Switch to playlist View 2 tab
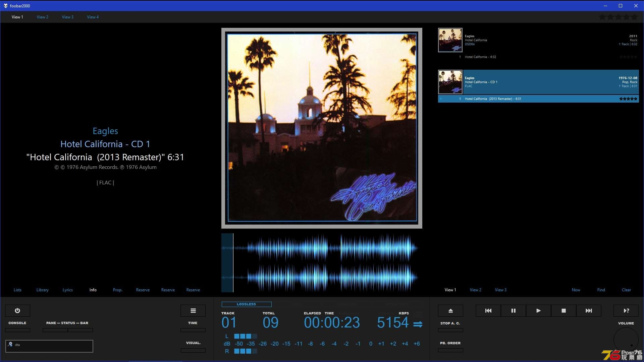This screenshot has width=644, height=362. point(476,290)
